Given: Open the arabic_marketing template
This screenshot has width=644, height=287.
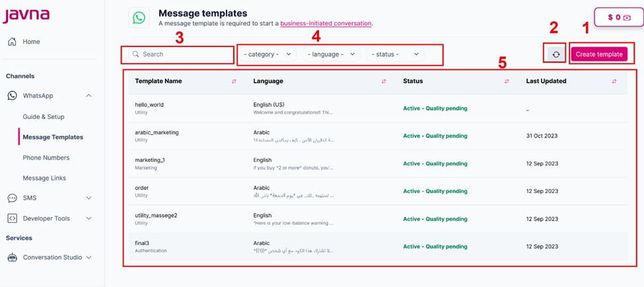Looking at the screenshot, I should (157, 132).
